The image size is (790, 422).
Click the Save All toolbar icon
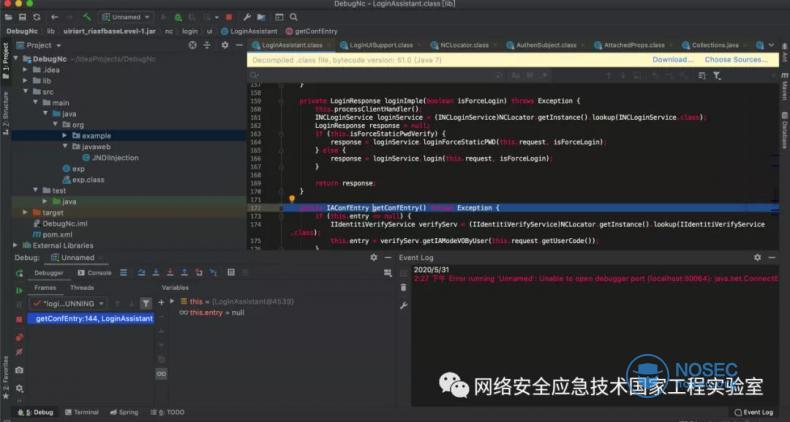coord(22,17)
